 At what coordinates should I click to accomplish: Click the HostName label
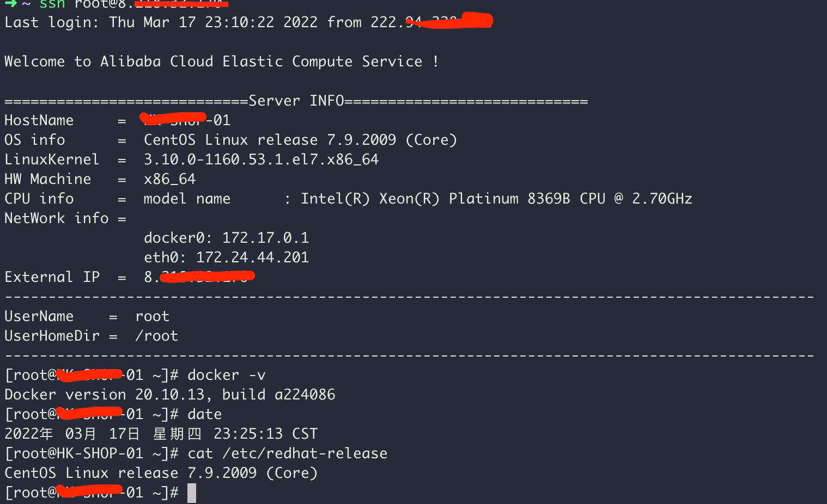pos(39,120)
